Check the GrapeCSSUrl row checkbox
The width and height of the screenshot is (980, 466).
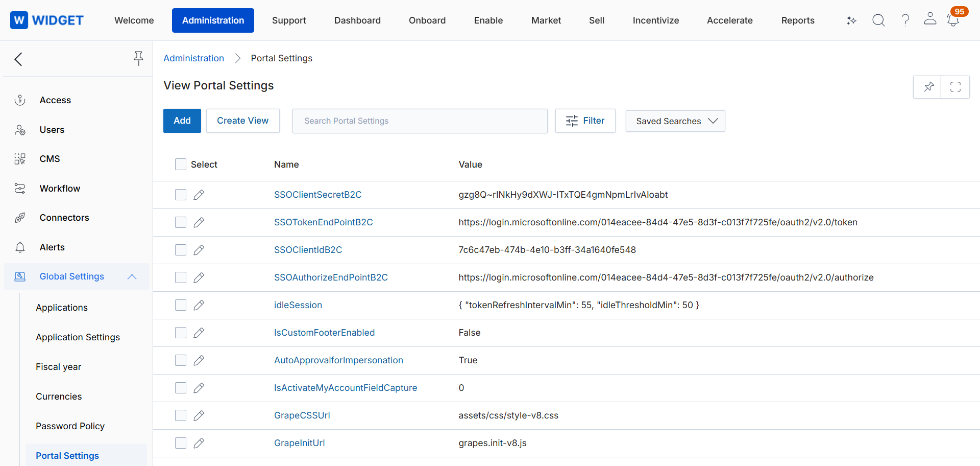coord(181,415)
